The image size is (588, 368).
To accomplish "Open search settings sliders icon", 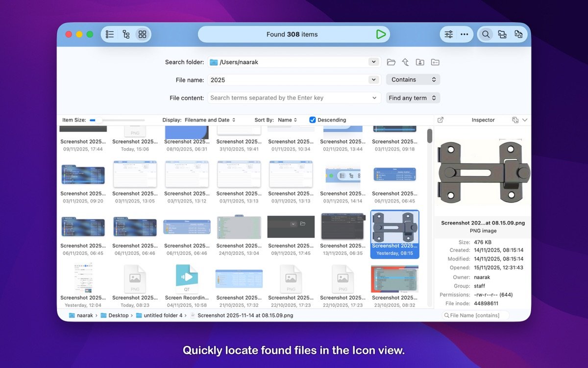I will tap(448, 34).
